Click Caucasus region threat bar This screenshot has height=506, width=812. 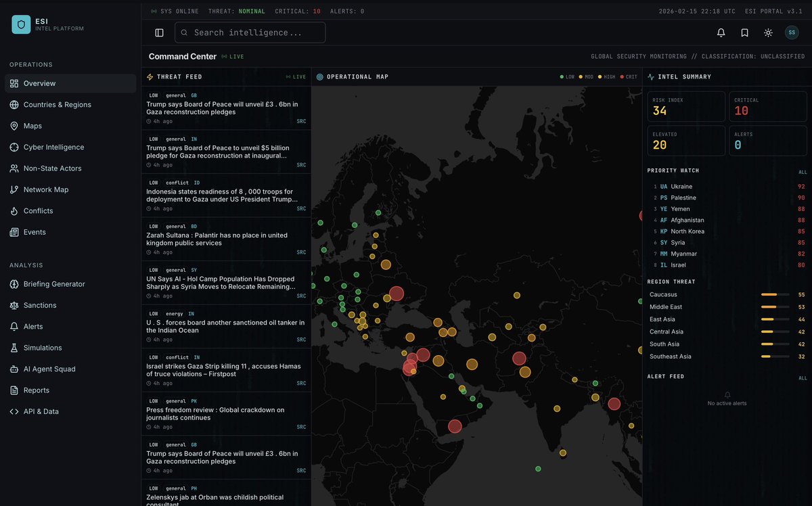(775, 295)
